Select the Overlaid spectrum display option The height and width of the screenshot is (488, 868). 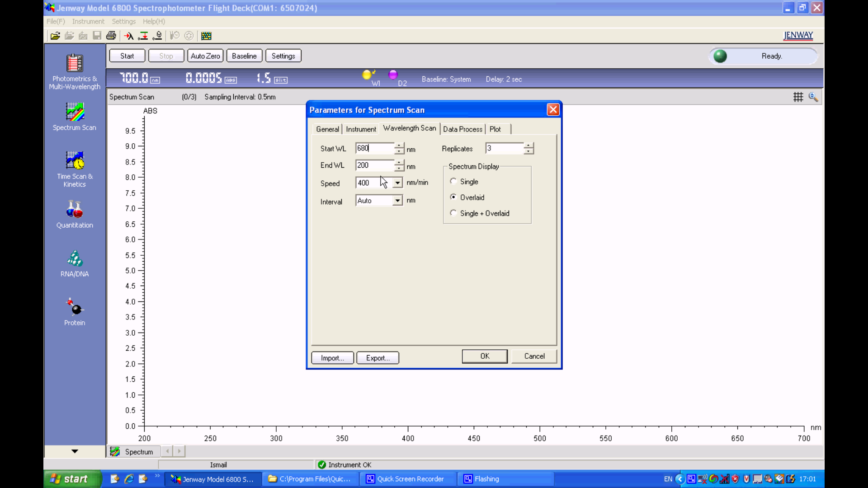click(453, 197)
